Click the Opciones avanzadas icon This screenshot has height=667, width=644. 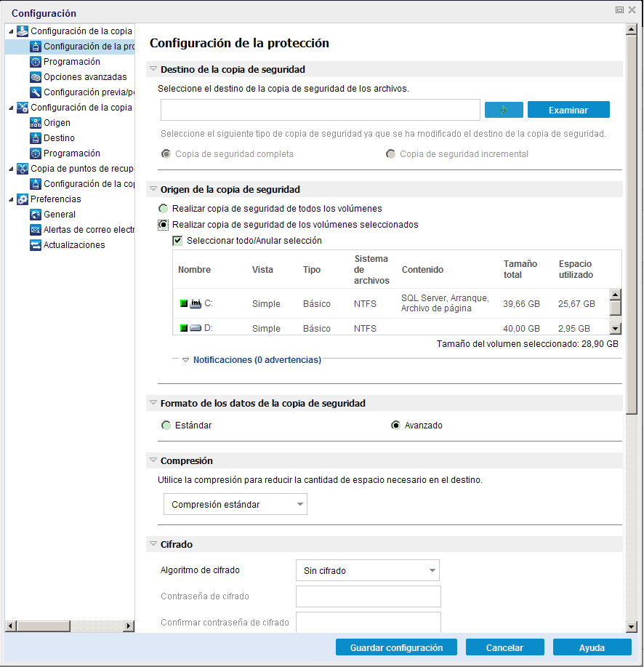36,77
